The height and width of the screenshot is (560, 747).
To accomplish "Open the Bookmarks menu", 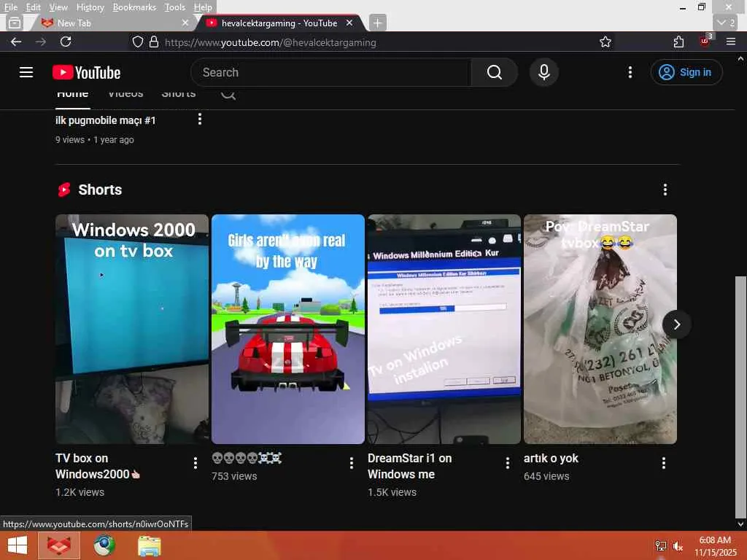I will click(x=134, y=7).
